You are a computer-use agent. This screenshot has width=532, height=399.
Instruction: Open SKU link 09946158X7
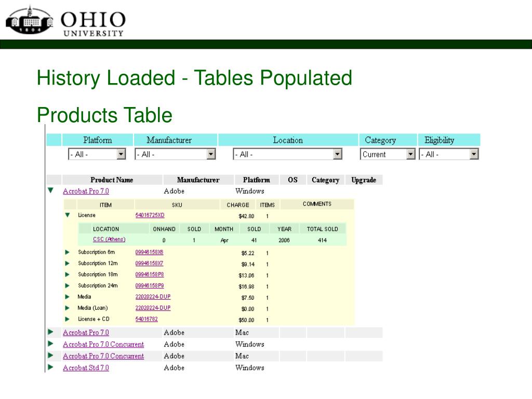(149, 263)
